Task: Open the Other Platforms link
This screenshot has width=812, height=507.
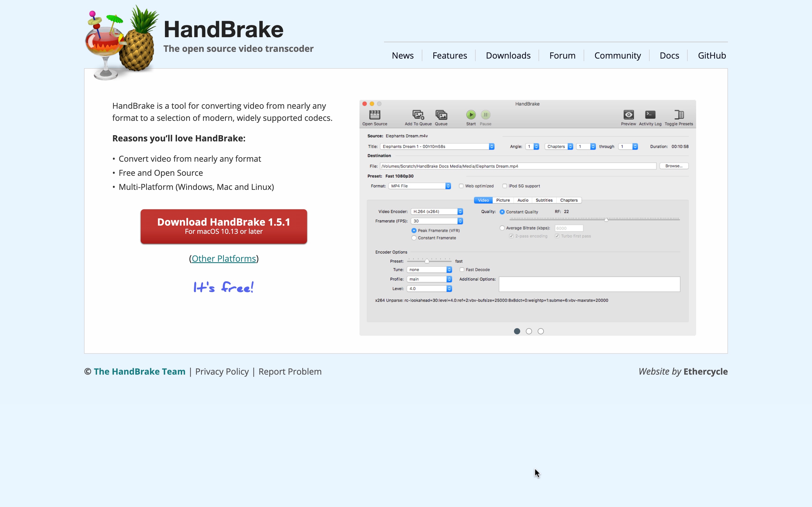Action: pyautogui.click(x=224, y=258)
